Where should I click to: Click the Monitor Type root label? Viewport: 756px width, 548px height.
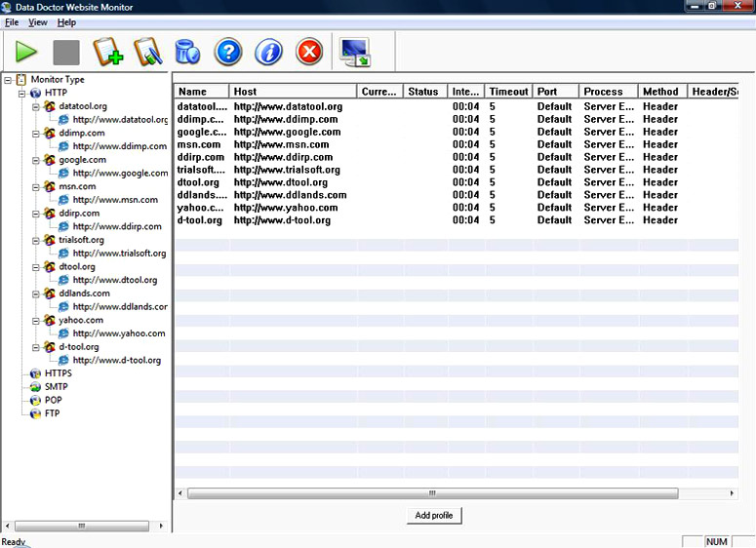[x=58, y=80]
